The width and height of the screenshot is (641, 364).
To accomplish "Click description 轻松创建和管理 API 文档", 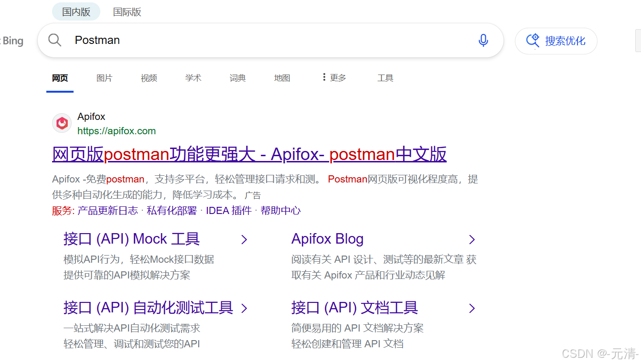I will [x=348, y=344].
